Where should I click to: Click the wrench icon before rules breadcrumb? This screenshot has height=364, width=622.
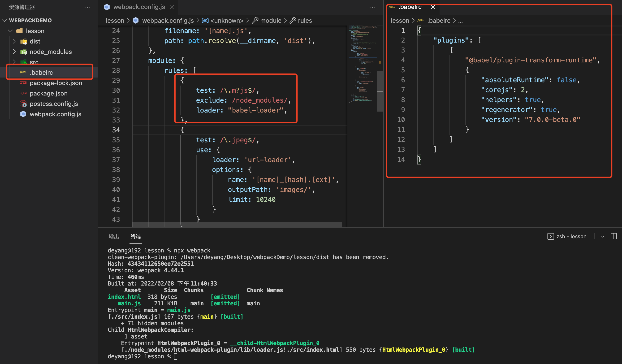(293, 20)
